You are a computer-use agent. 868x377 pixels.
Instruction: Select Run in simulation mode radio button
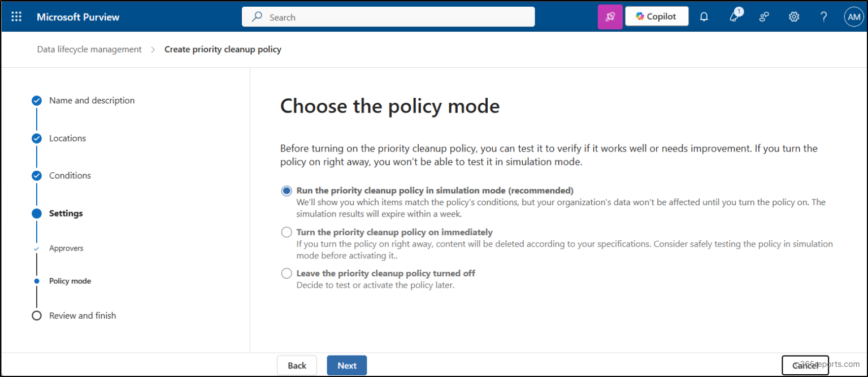pyautogui.click(x=287, y=190)
